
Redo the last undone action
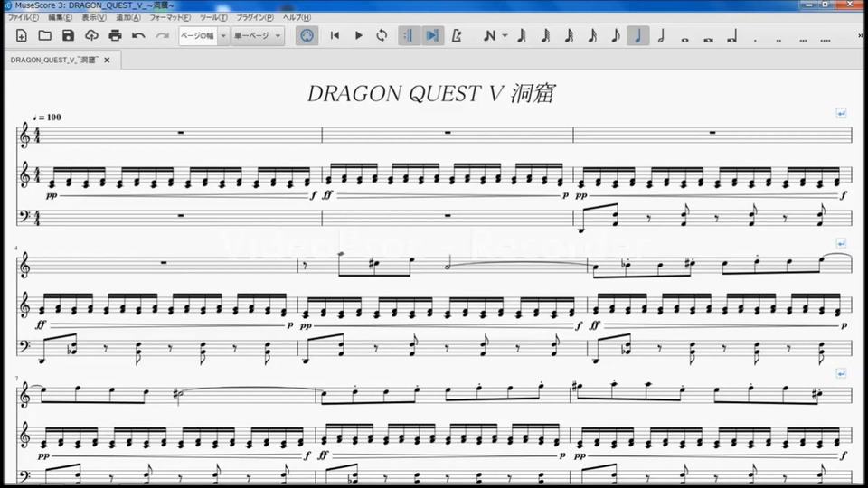[x=162, y=36]
